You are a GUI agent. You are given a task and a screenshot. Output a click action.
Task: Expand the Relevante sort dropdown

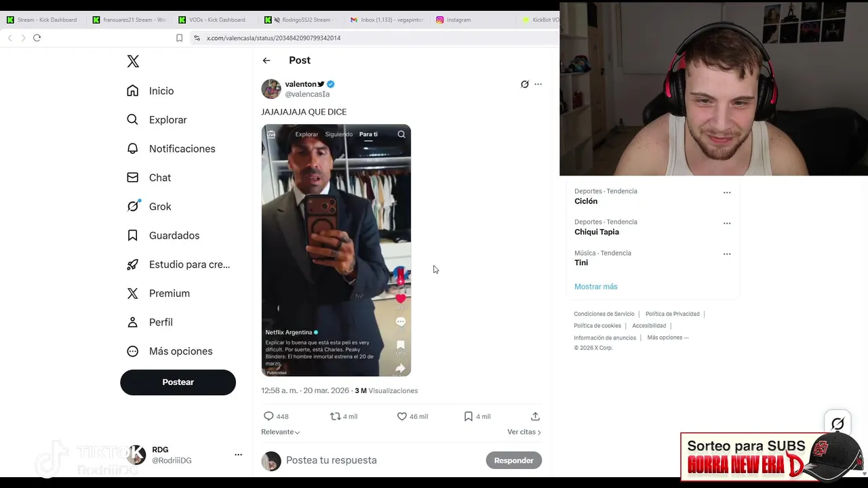[280, 432]
